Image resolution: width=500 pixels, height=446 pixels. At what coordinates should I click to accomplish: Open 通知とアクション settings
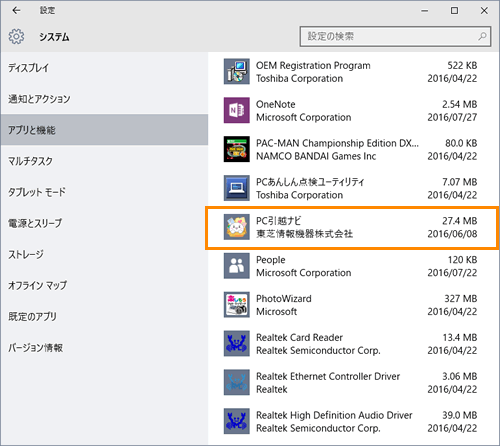pyautogui.click(x=104, y=99)
